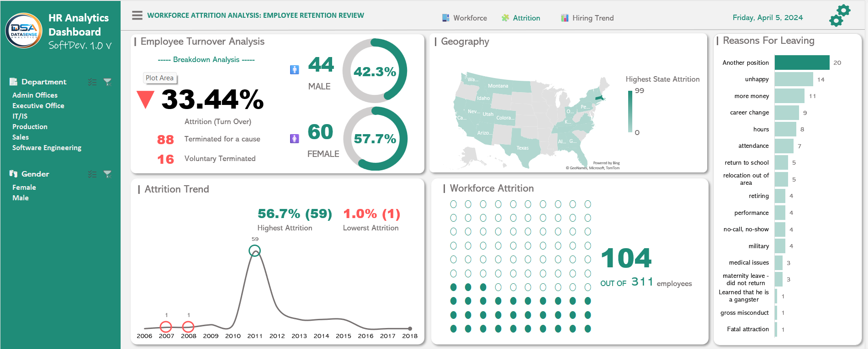The width and height of the screenshot is (868, 349).
Task: Click the red down-triangle attrition indicator
Action: [145, 99]
